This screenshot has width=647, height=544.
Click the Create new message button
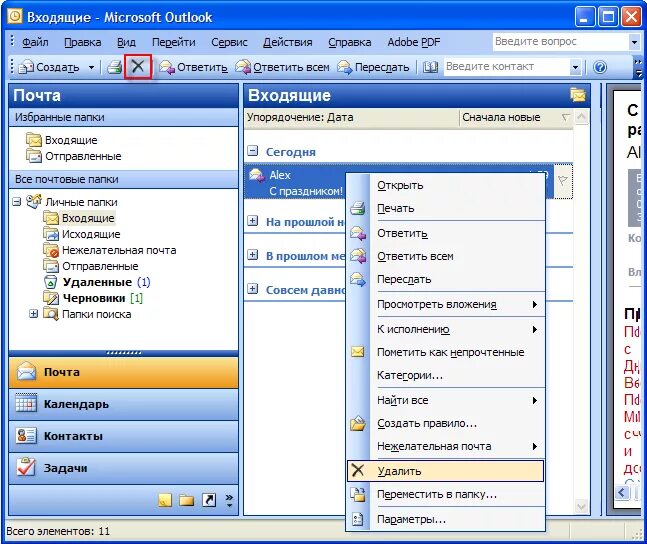pyautogui.click(x=49, y=67)
